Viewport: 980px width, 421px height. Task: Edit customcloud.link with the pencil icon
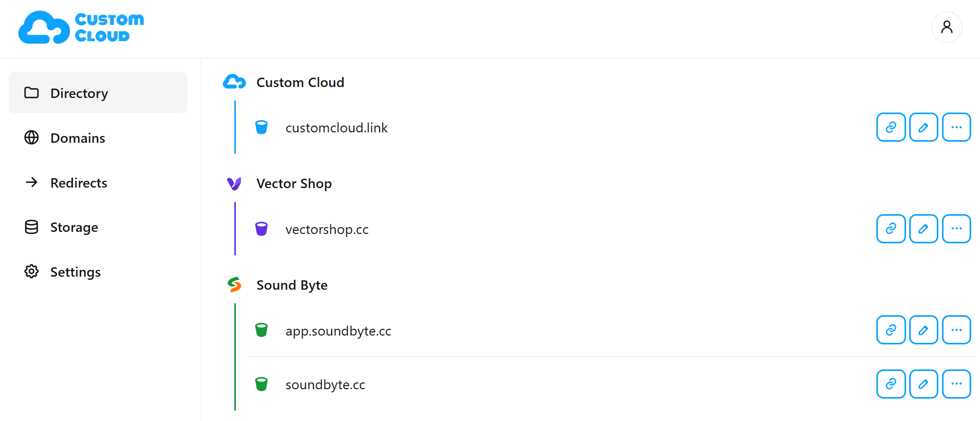pyautogui.click(x=923, y=127)
